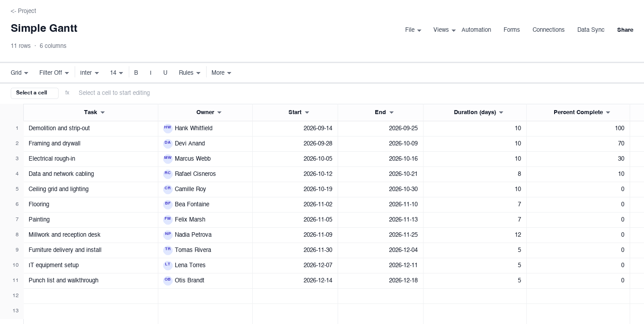Viewport: 644px width, 324px height.
Task: Click the formula bar input field
Action: (356, 93)
